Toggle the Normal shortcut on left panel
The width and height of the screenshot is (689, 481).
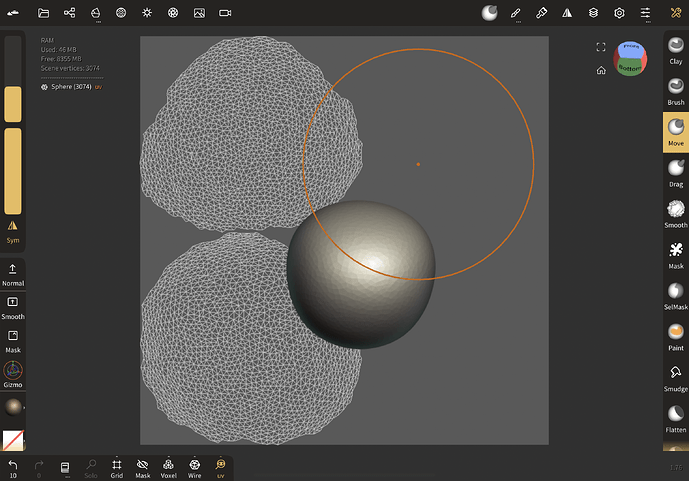click(x=13, y=275)
